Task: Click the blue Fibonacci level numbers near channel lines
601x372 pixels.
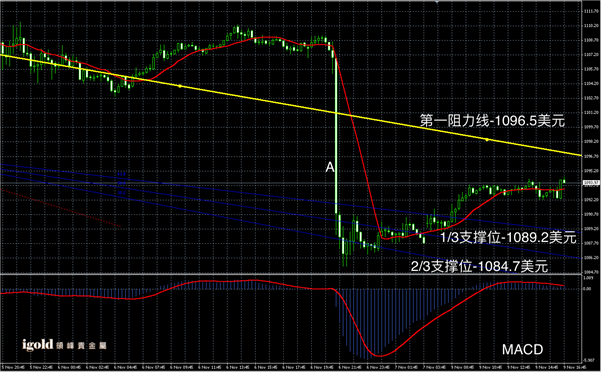Action: [x=122, y=184]
